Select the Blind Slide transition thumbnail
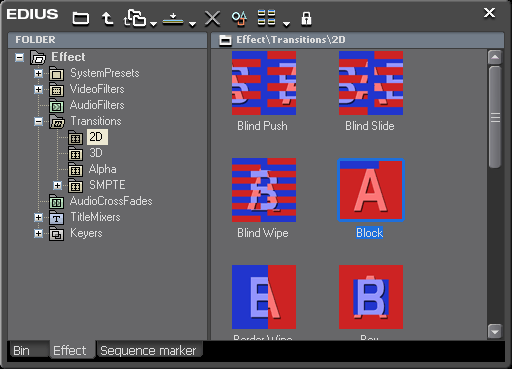The height and width of the screenshot is (369, 512). 371,83
